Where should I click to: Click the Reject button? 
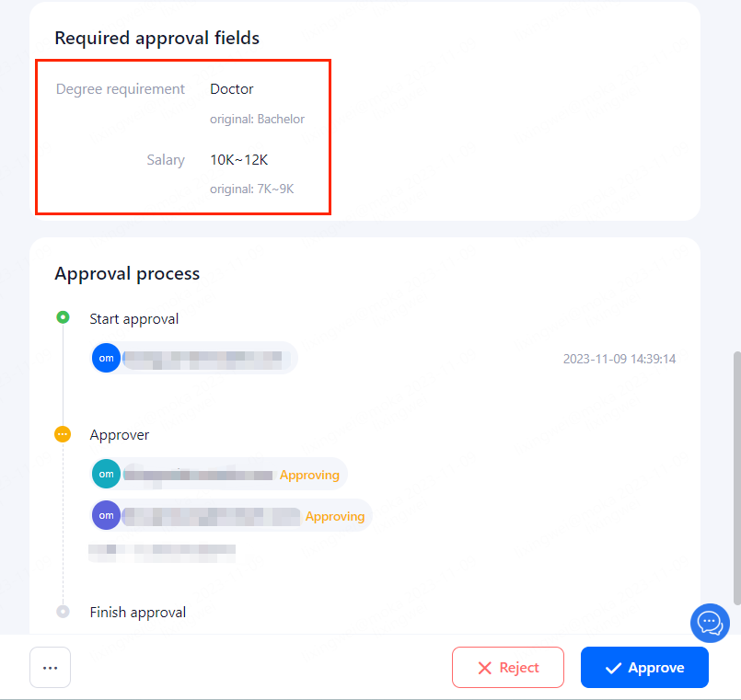point(507,668)
